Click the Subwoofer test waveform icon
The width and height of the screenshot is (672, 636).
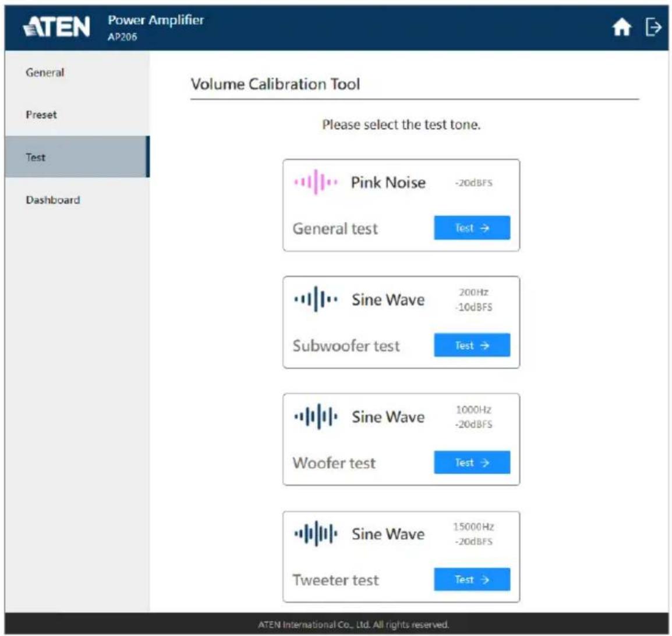316,299
